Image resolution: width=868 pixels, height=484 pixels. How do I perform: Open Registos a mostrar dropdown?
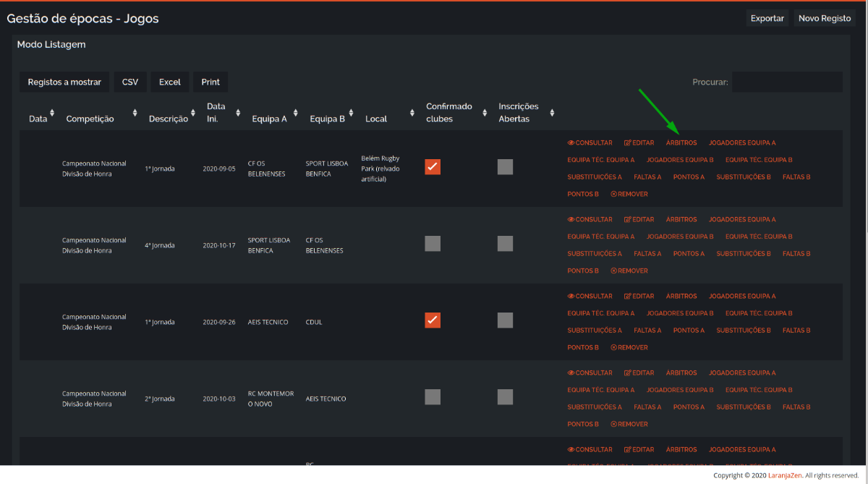(64, 82)
